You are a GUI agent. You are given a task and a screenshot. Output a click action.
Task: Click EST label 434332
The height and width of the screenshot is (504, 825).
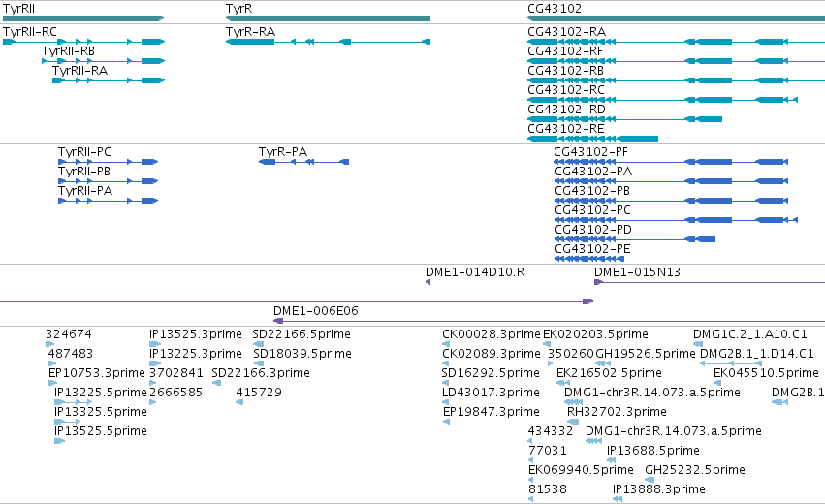(551, 431)
